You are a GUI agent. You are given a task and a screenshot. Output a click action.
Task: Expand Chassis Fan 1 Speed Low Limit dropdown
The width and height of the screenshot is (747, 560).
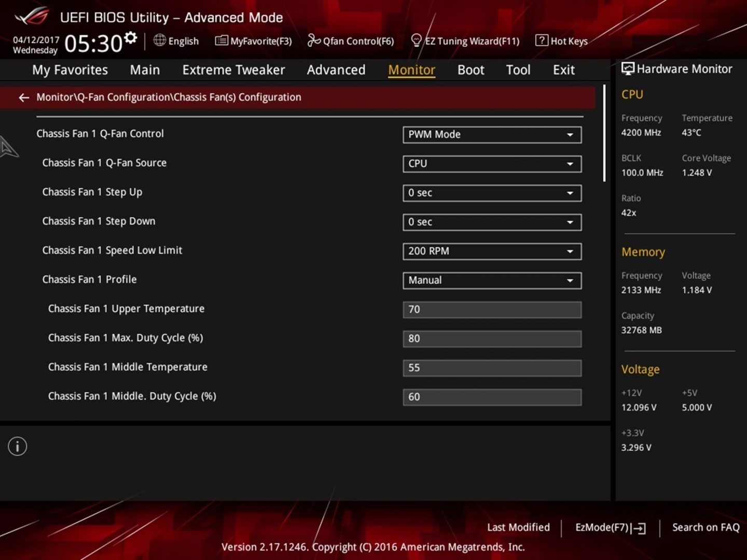tap(492, 251)
